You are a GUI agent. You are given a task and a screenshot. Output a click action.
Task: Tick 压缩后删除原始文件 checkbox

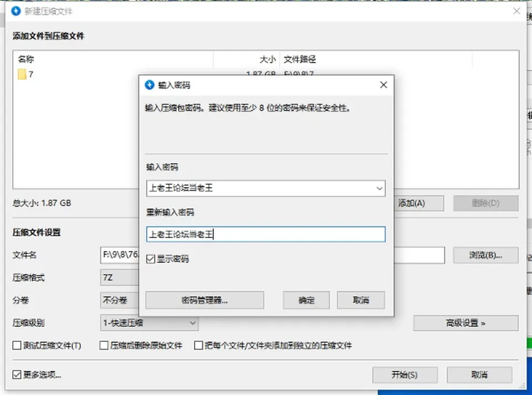(104, 346)
